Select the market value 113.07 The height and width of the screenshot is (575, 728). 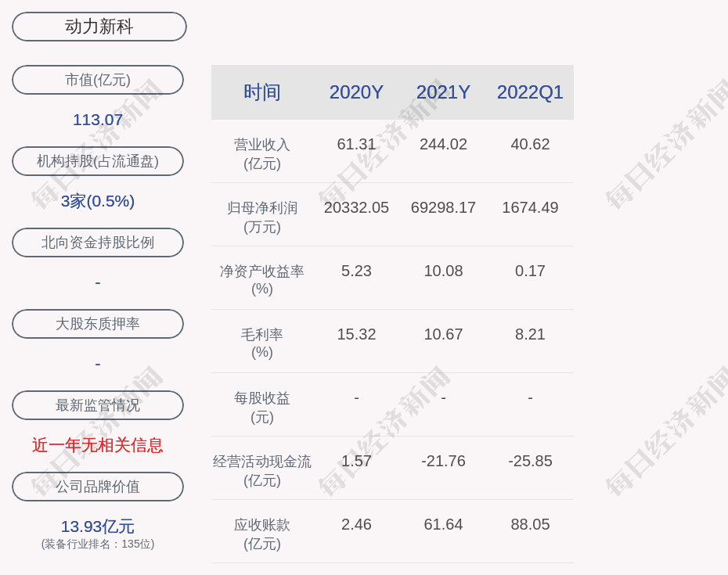[x=98, y=120]
